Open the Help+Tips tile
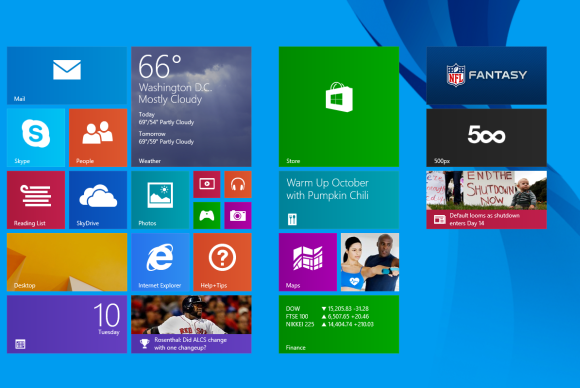This screenshot has width=580, height=388. tap(222, 262)
